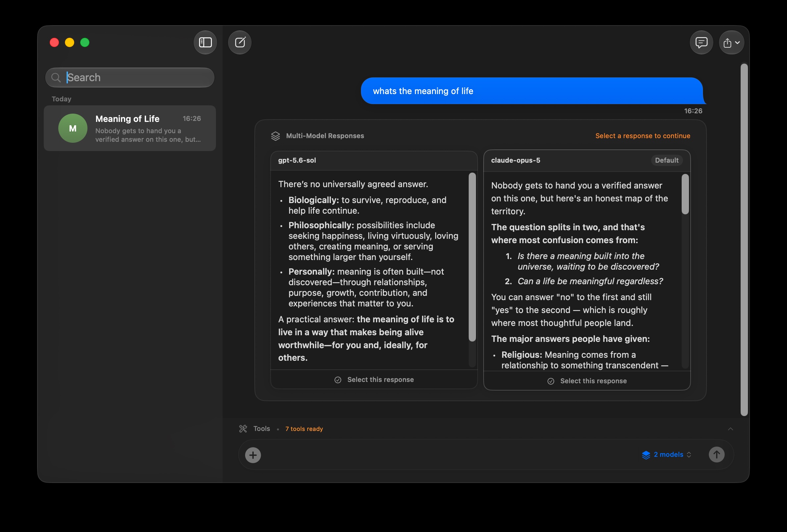Click the 'Religious:' bullet text

tap(521, 354)
